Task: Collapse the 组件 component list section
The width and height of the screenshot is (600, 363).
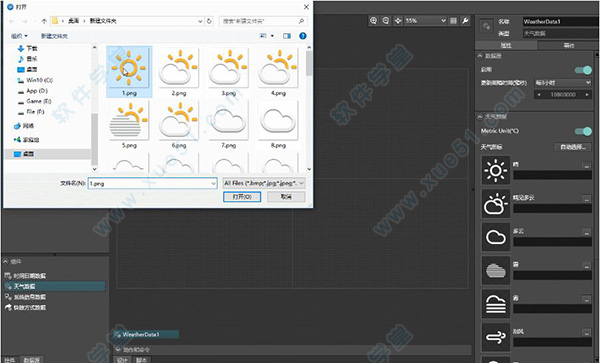Action: click(5, 262)
